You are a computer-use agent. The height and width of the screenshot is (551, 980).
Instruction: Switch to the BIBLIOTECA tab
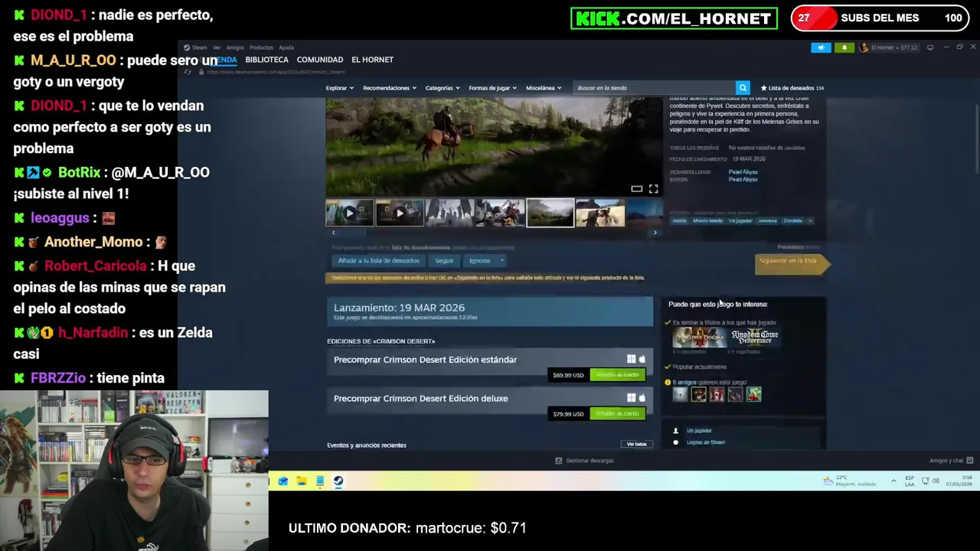tap(266, 60)
